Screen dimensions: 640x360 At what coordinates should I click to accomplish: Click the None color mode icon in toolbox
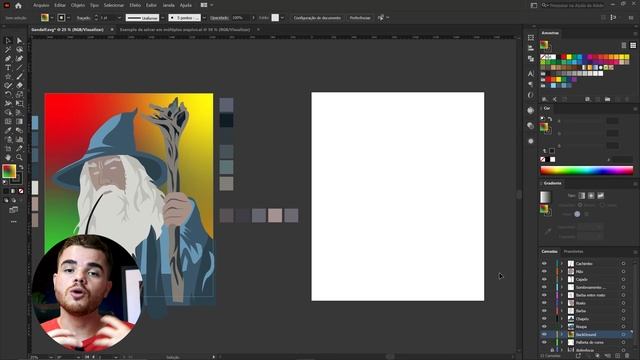[21, 191]
